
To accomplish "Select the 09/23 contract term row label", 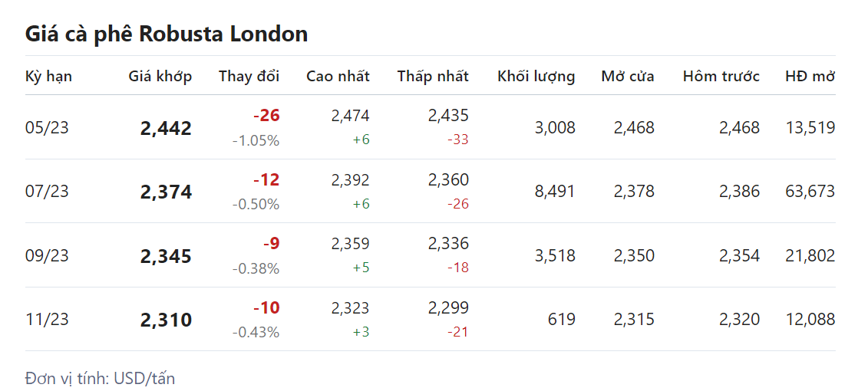I will pos(47,255).
